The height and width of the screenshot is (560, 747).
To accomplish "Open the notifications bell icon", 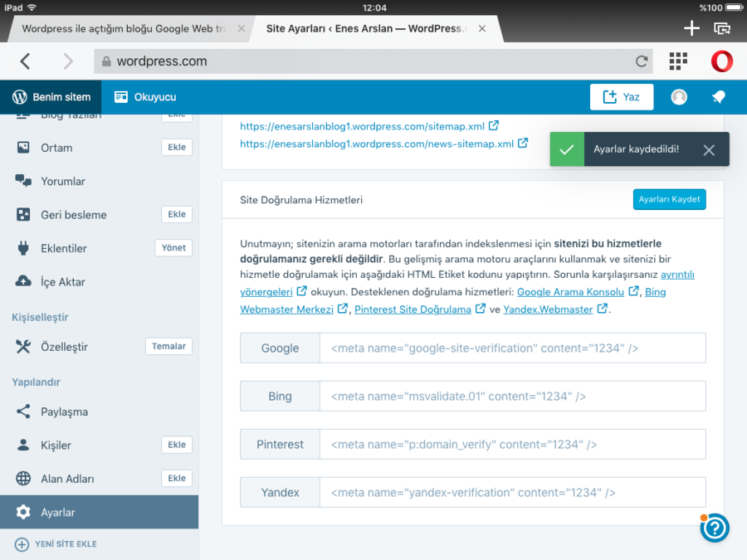I will (719, 97).
